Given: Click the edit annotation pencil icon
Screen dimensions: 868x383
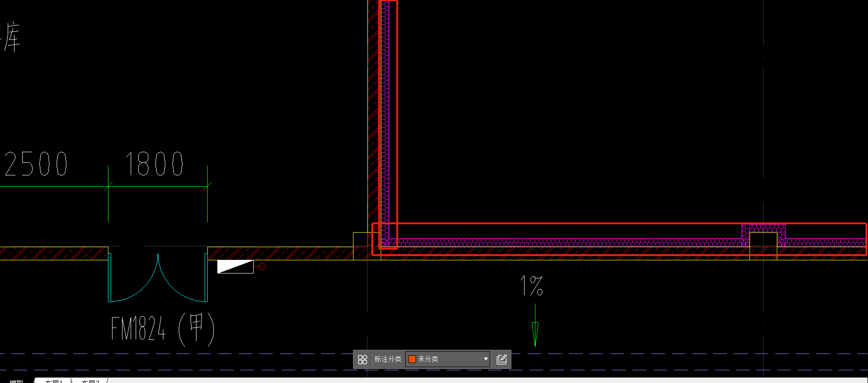Looking at the screenshot, I should tap(501, 359).
